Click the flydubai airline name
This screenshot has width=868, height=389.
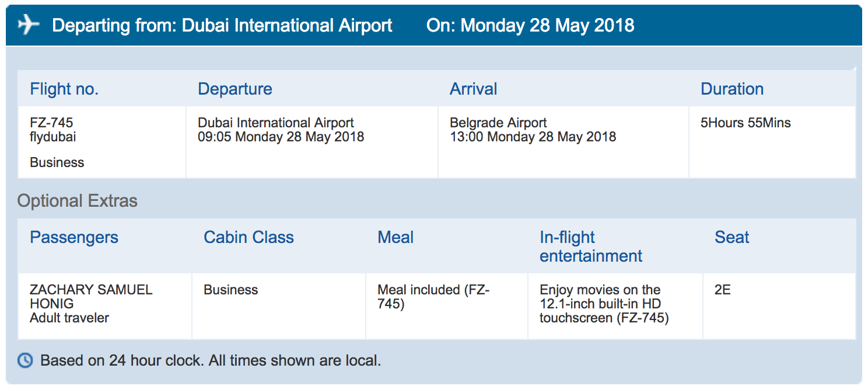tap(52, 137)
